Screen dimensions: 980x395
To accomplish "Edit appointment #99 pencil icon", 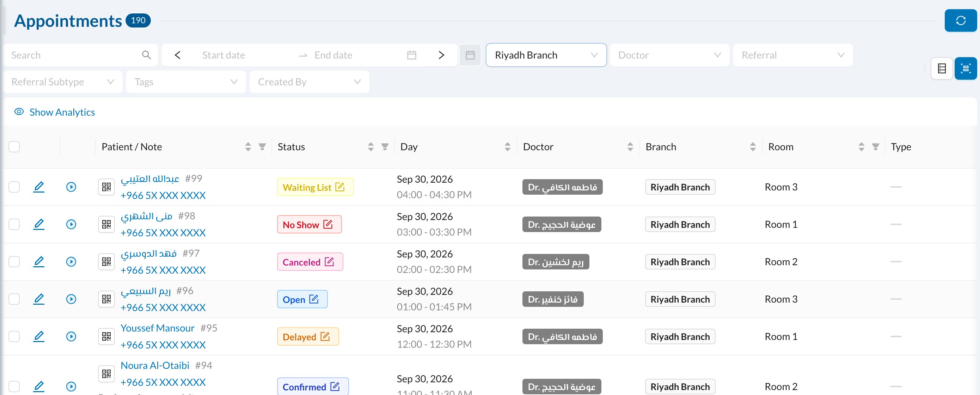I will pos(39,187).
